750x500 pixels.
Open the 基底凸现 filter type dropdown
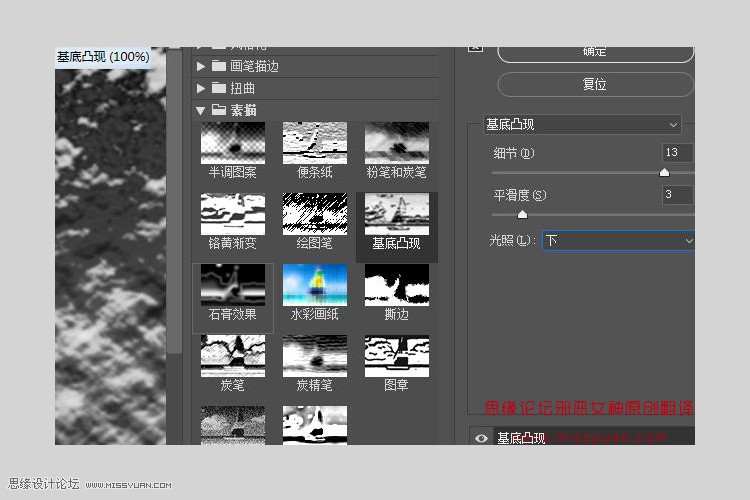(582, 124)
